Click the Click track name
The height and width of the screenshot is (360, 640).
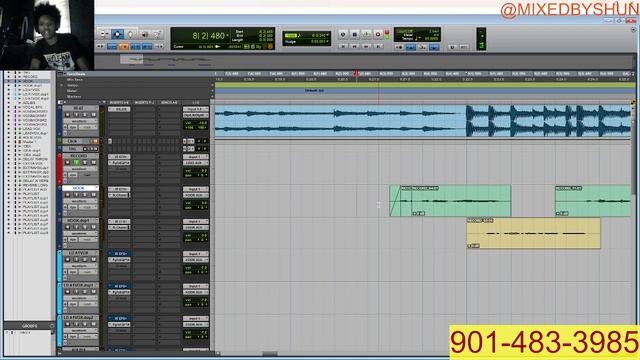pyautogui.click(x=73, y=141)
